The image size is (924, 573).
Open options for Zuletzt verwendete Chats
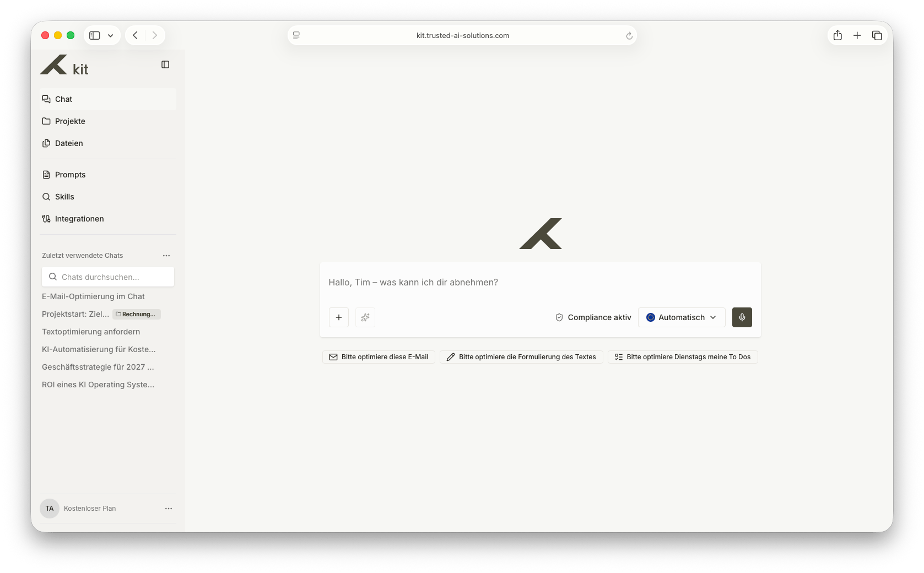pyautogui.click(x=166, y=256)
